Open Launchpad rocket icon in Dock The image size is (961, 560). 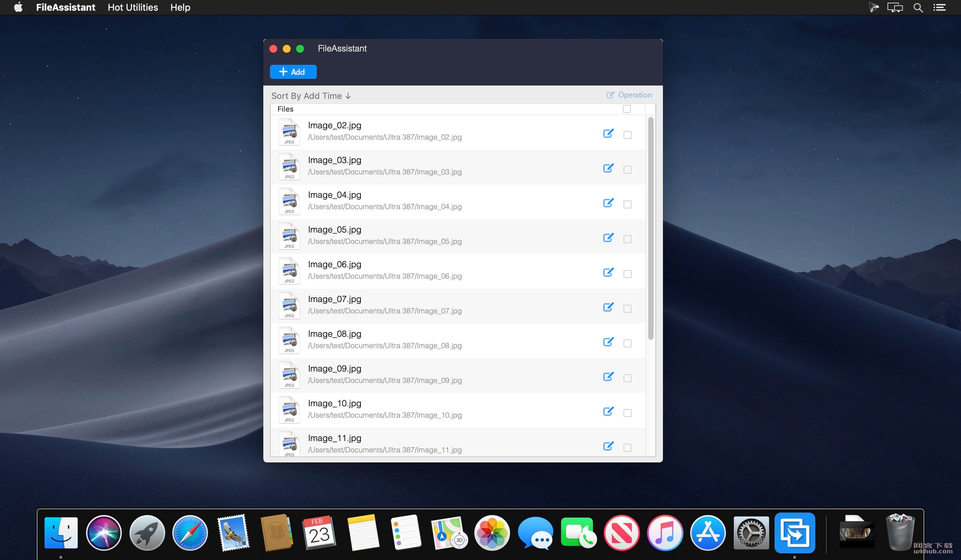click(147, 533)
